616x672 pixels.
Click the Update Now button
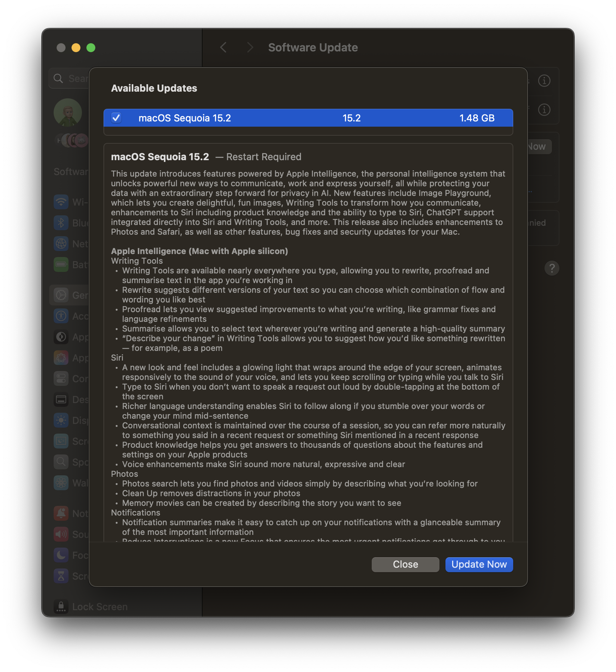[479, 564]
